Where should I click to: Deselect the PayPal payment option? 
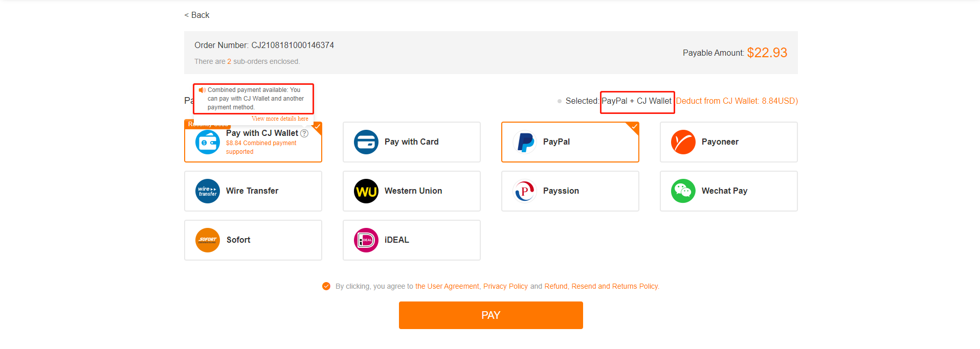[x=570, y=142]
